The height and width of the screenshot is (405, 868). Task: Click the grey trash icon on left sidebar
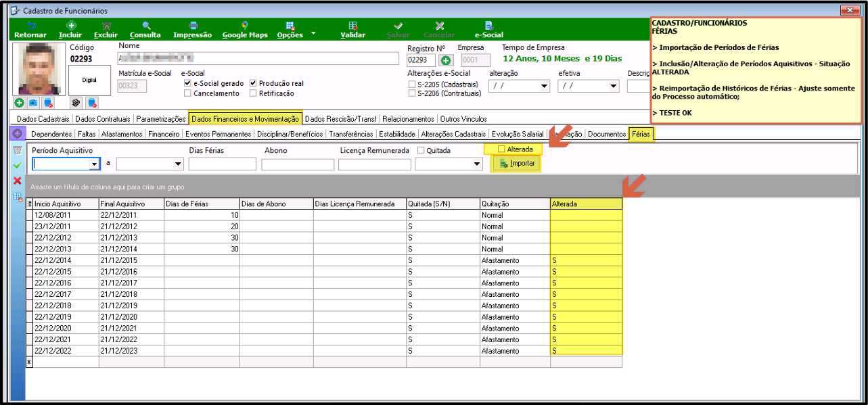[x=18, y=150]
